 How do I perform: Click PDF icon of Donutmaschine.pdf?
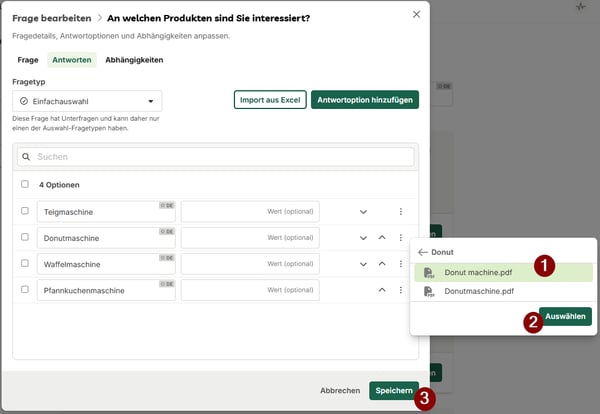tap(429, 292)
